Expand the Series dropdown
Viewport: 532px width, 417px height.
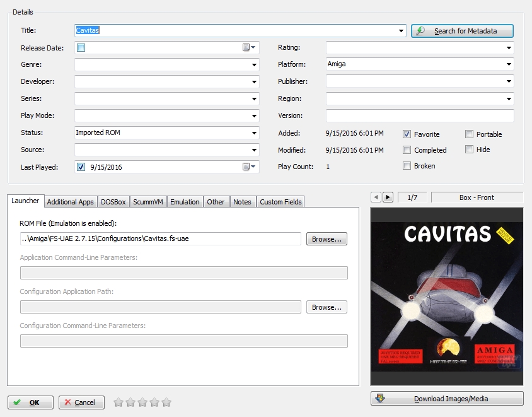pos(254,99)
